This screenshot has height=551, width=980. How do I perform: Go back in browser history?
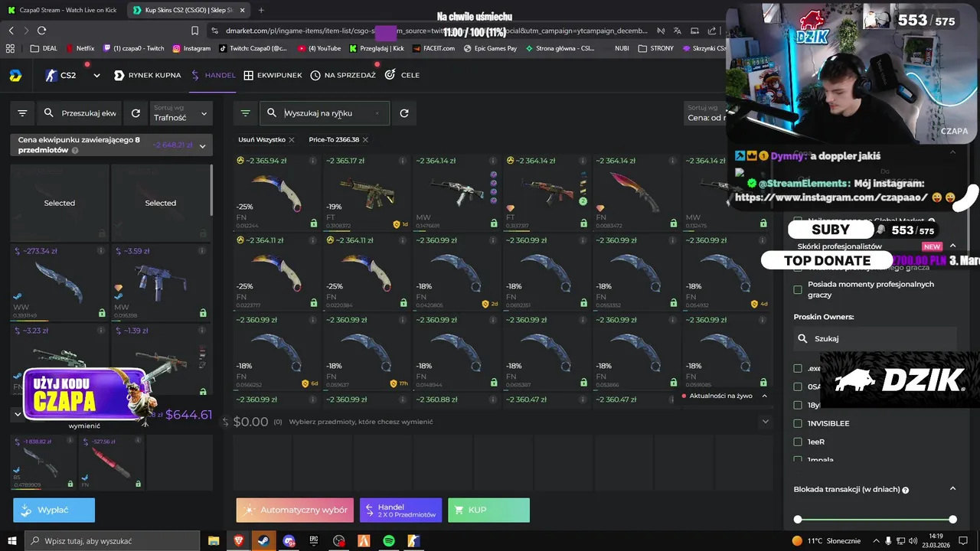[x=11, y=31]
